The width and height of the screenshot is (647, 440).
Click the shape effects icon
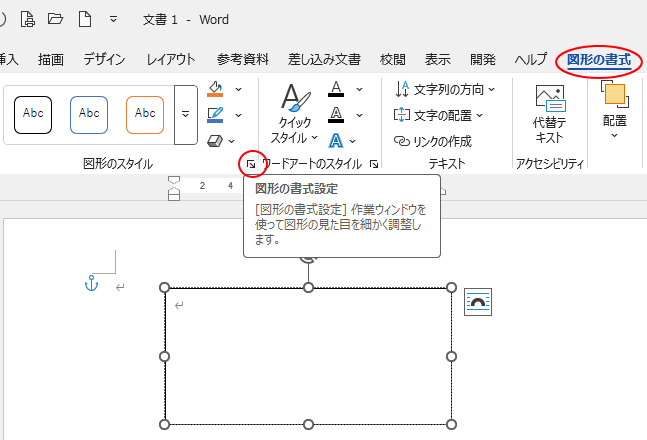(x=215, y=141)
